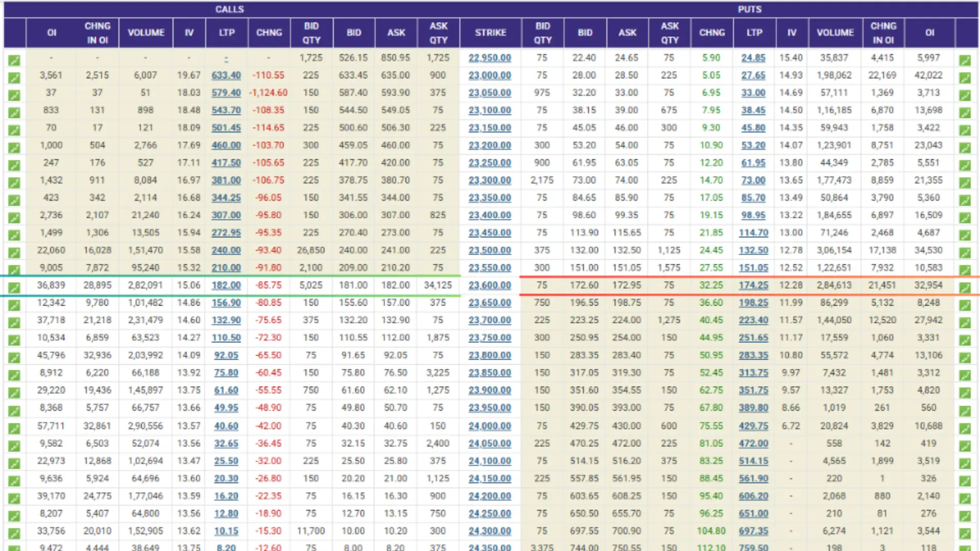Click puts CHNG IN OI column header

click(x=884, y=33)
